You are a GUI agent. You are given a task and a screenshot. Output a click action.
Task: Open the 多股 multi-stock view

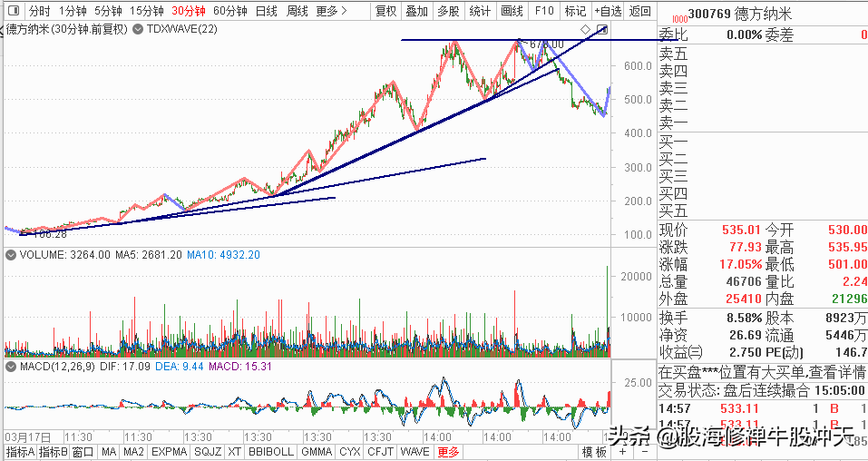point(448,11)
